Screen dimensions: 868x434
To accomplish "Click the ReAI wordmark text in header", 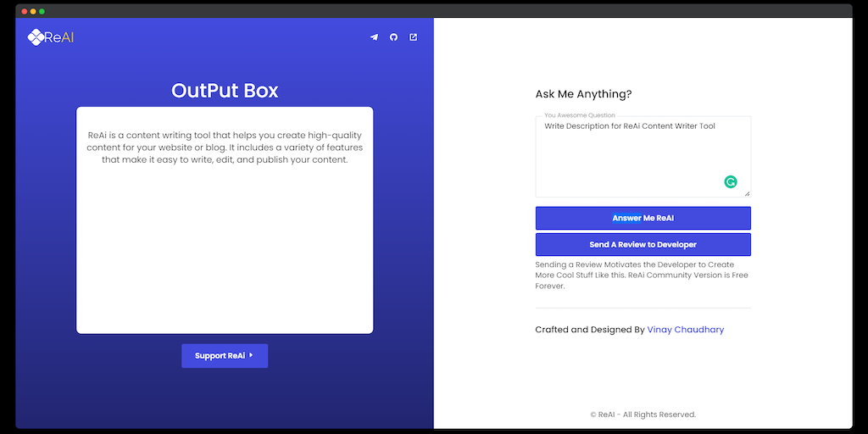I will coord(59,37).
